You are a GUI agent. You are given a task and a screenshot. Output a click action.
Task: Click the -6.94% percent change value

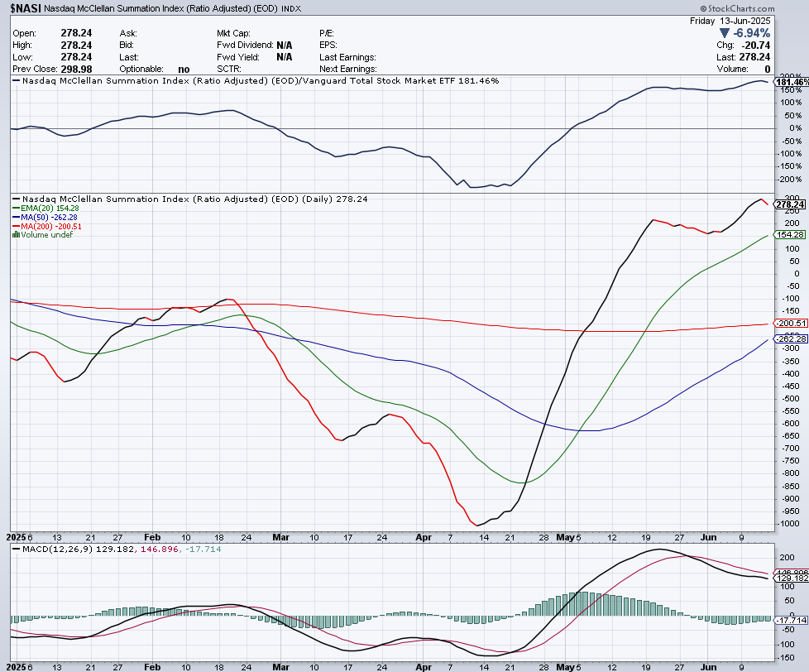752,33
